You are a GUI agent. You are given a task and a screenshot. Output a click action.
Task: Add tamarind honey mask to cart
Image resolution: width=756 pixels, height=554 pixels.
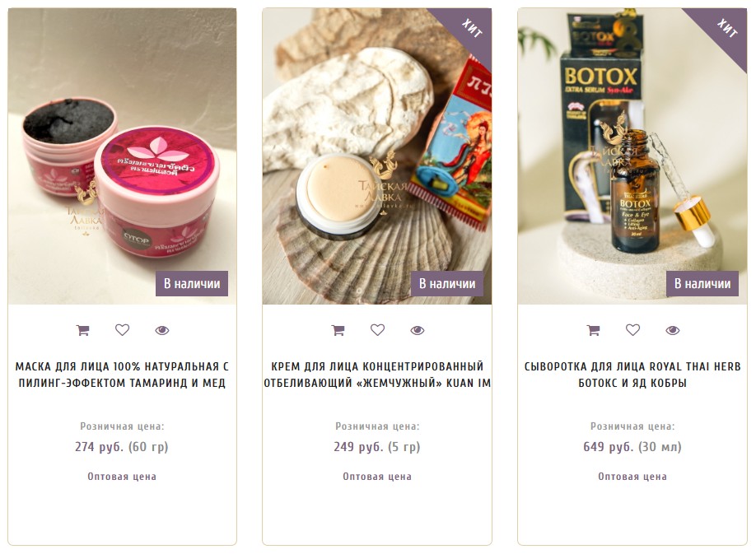pos(83,330)
